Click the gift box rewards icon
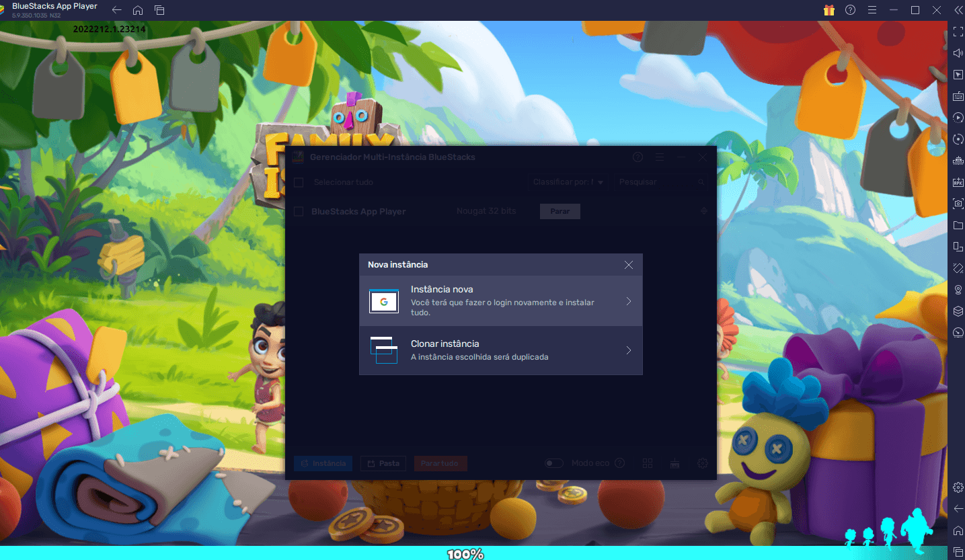Viewport: 965px width, 560px height. pyautogui.click(x=828, y=10)
